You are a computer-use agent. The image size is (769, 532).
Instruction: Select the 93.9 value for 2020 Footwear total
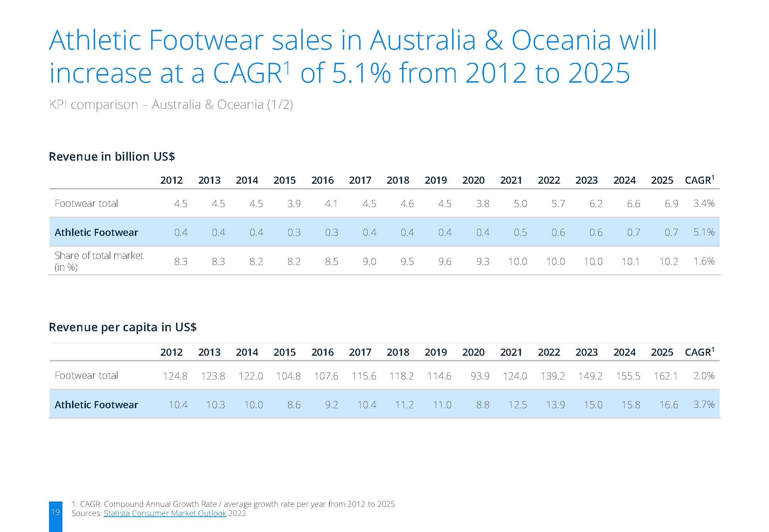pyautogui.click(x=480, y=376)
